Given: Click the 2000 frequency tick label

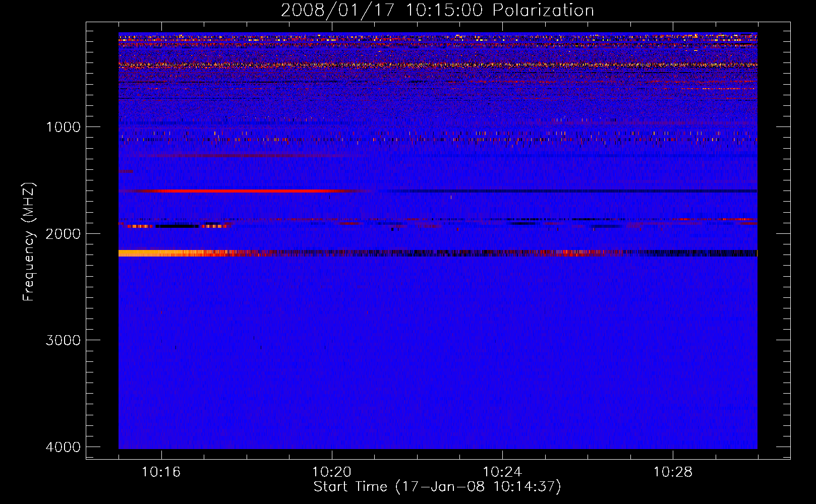Looking at the screenshot, I should click(x=63, y=234).
